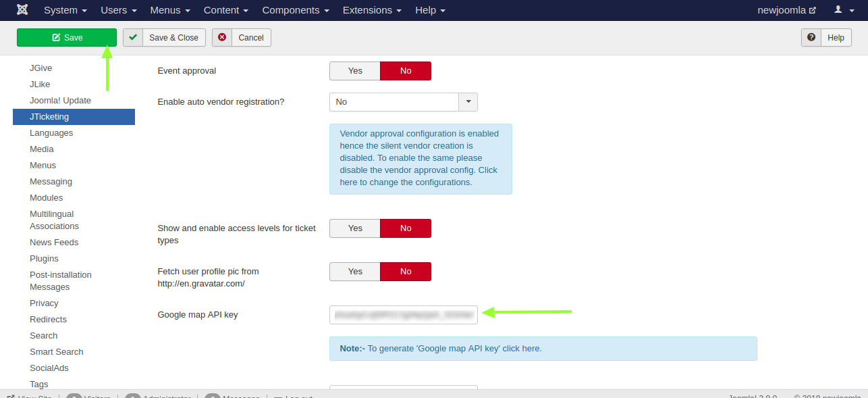Viewport: 868px width, 398px height.
Task: Select No for Gravatar profile pic
Action: click(x=405, y=272)
